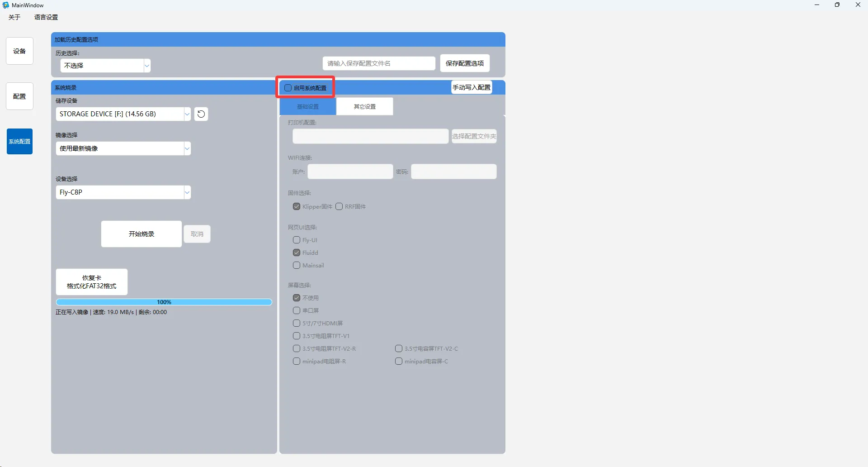Open the 配置 sidebar page
This screenshot has height=467, width=868.
tap(19, 96)
